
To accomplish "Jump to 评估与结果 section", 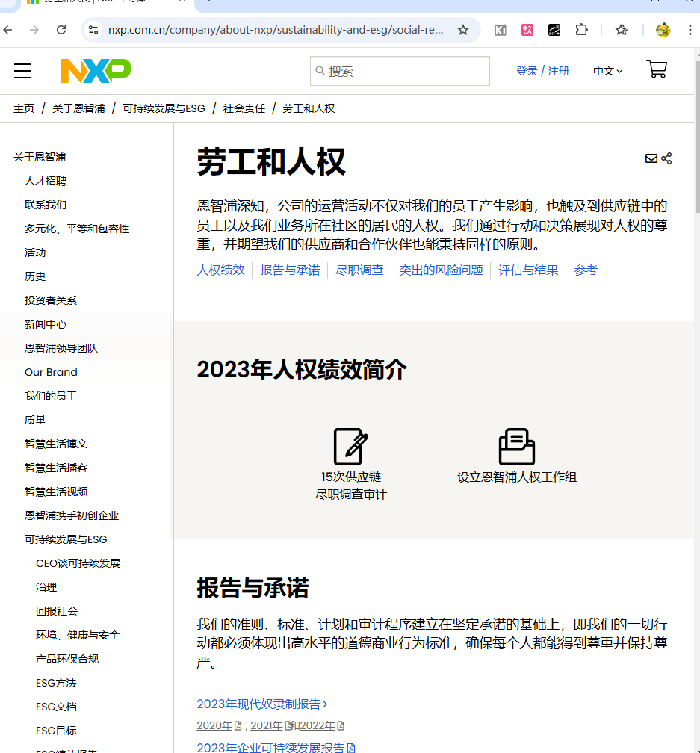I will tap(528, 270).
